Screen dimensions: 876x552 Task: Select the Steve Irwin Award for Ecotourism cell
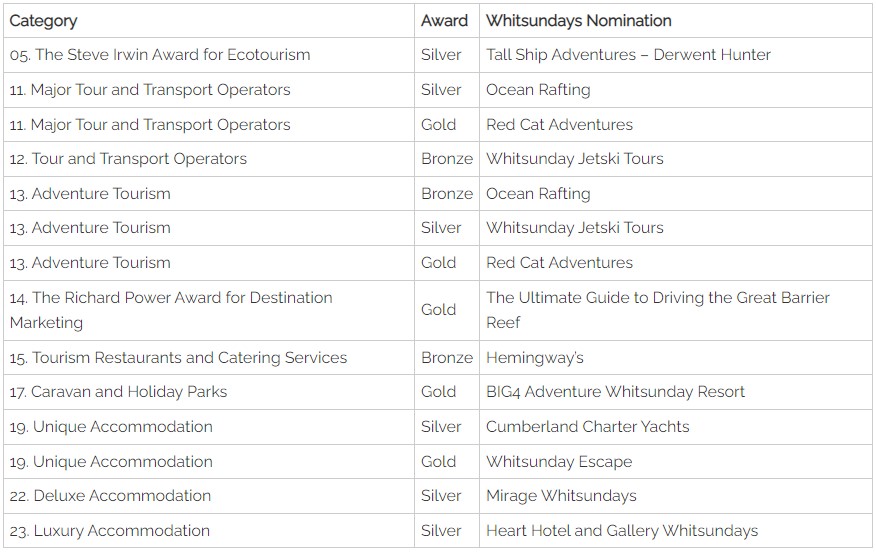pos(160,55)
